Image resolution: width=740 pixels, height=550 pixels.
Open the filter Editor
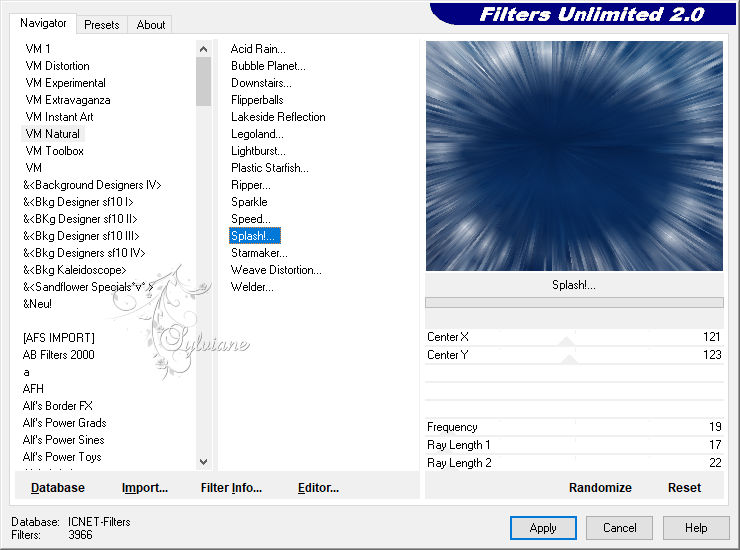319,488
